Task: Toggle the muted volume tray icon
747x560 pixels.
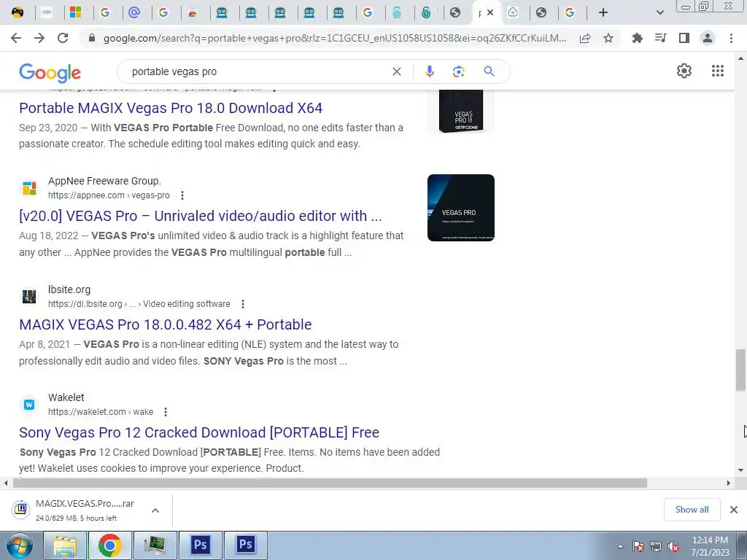Action: click(x=673, y=546)
